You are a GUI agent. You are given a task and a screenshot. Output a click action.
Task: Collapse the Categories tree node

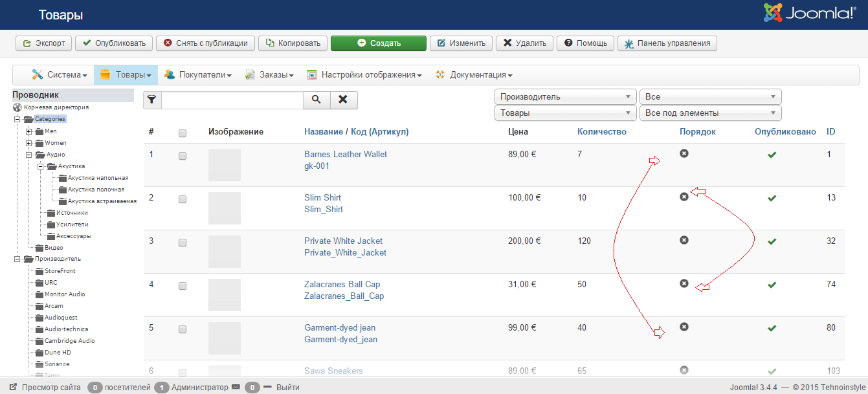(x=17, y=119)
